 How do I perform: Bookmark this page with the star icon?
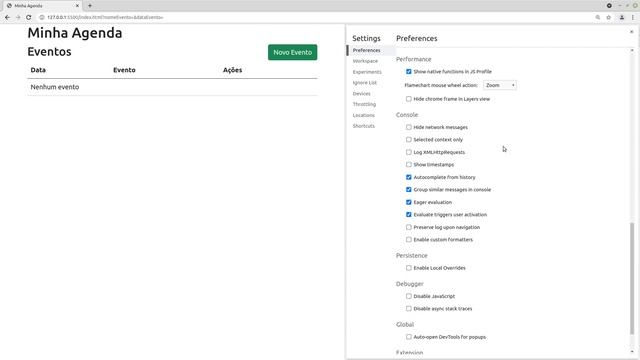[x=609, y=17]
